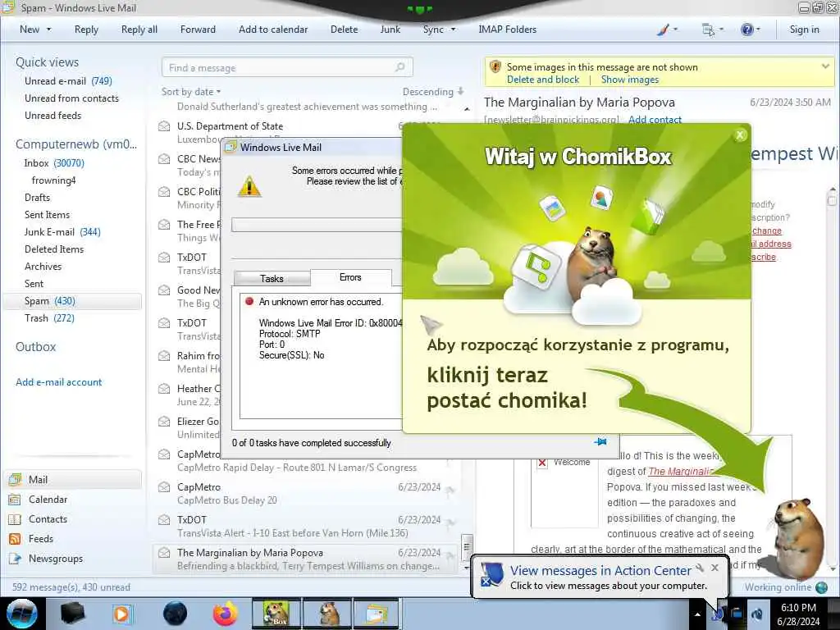840x630 pixels.
Task: Open the Spam (430) folder
Action: point(72,301)
